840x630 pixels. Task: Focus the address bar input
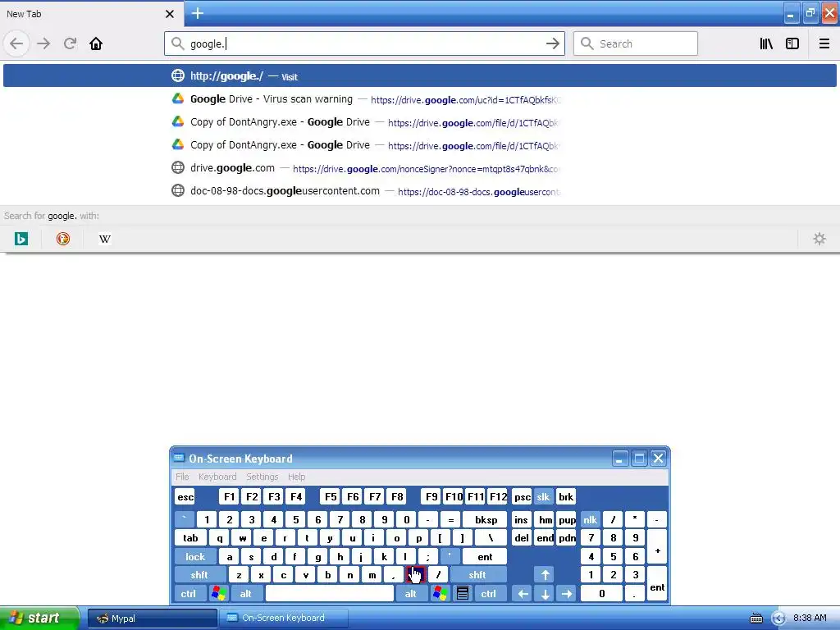click(x=364, y=43)
